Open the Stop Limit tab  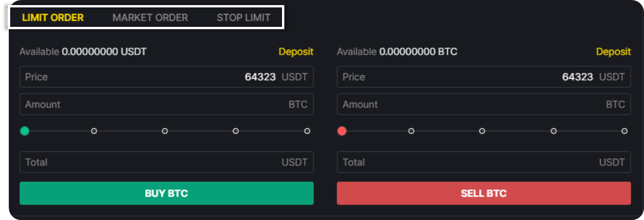click(x=244, y=18)
